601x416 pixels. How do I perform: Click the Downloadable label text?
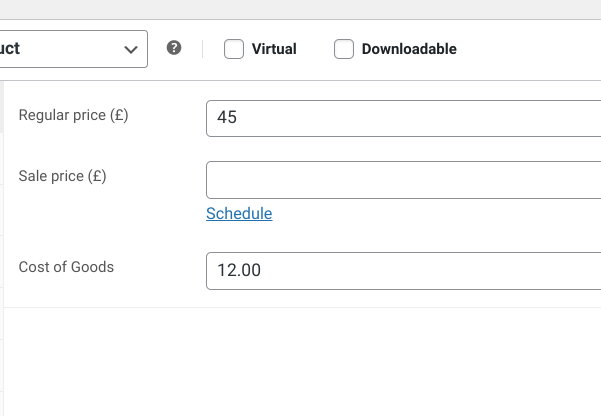[x=409, y=49]
